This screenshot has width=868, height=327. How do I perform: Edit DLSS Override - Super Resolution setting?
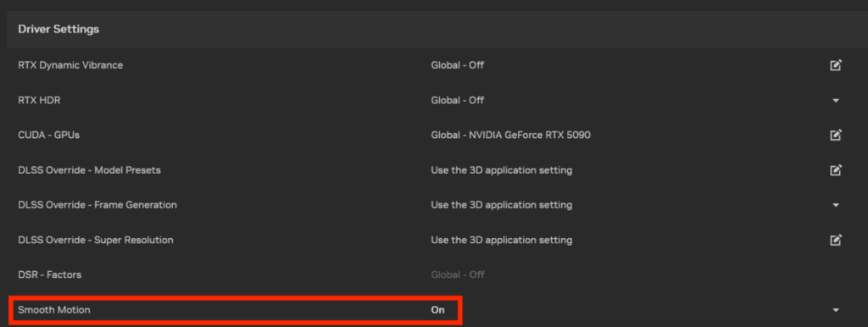836,240
